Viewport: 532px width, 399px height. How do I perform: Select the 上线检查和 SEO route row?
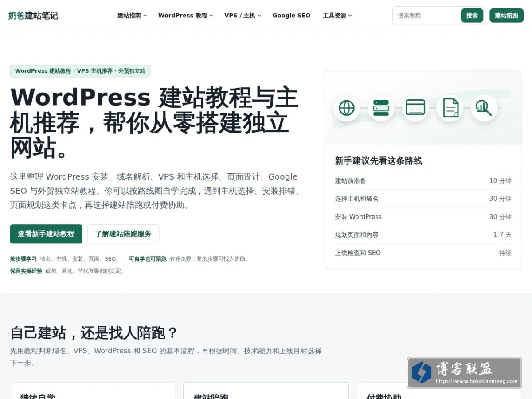[x=423, y=253]
